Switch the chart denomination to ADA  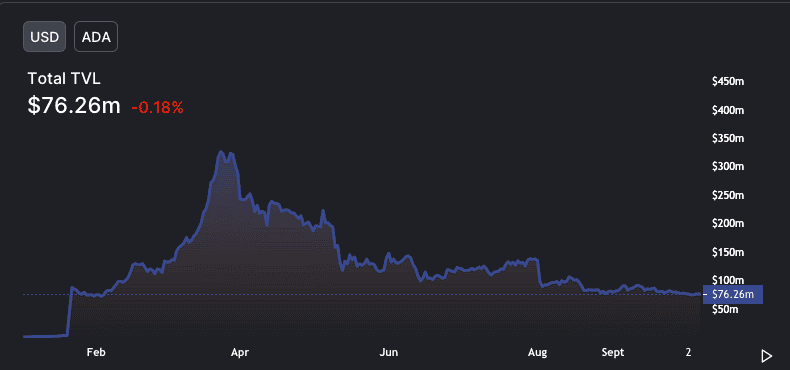[x=96, y=37]
